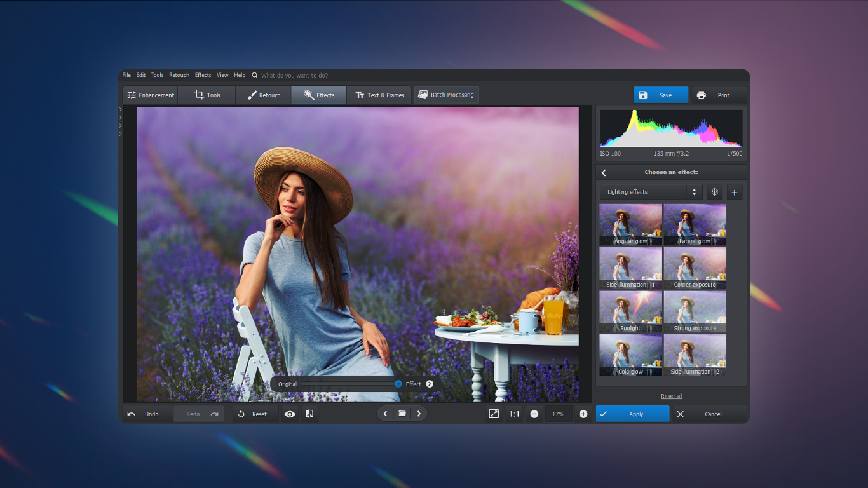Click the Original/Effect slider handle
The height and width of the screenshot is (488, 868).
click(398, 384)
